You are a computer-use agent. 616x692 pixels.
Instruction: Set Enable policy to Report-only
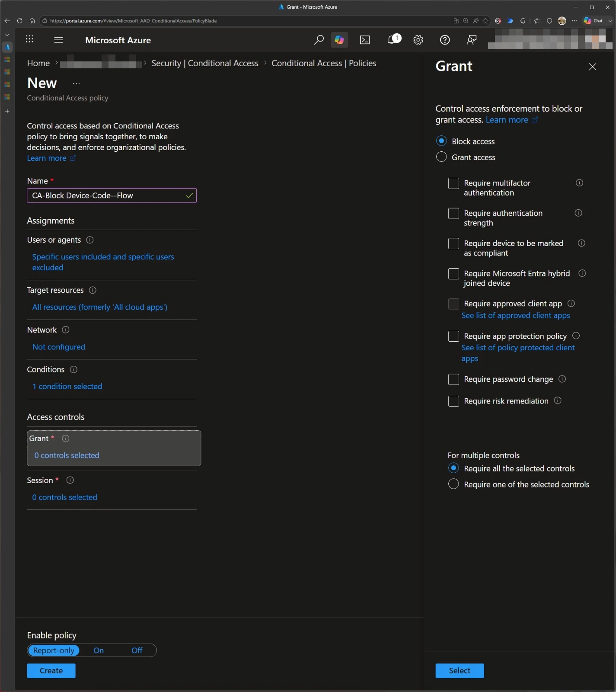54,650
